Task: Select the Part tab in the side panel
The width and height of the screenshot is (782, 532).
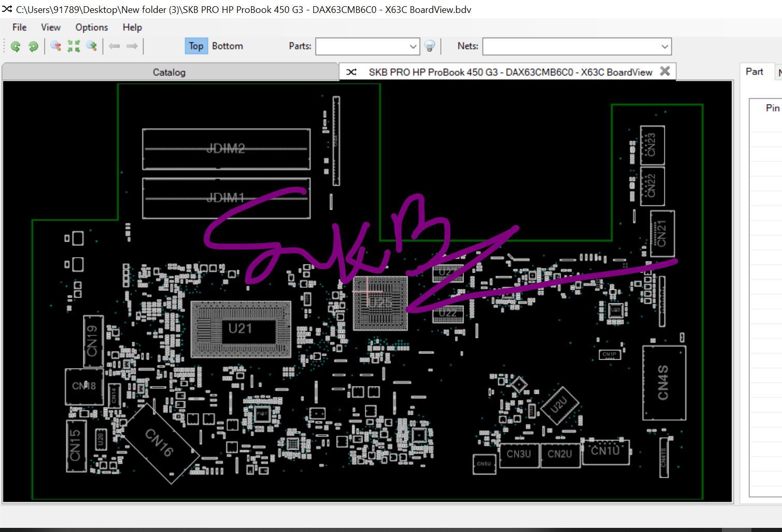Action: tap(755, 72)
